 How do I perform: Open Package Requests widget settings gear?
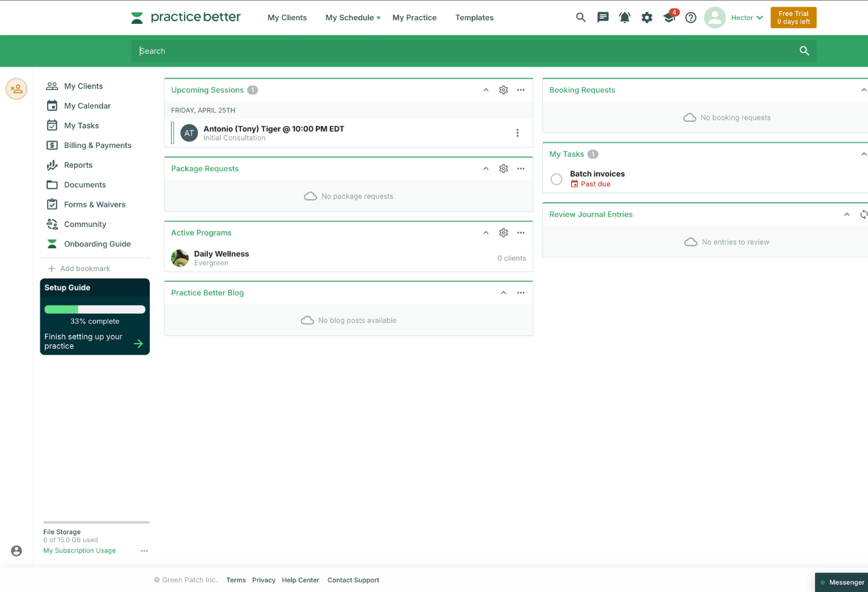(504, 169)
